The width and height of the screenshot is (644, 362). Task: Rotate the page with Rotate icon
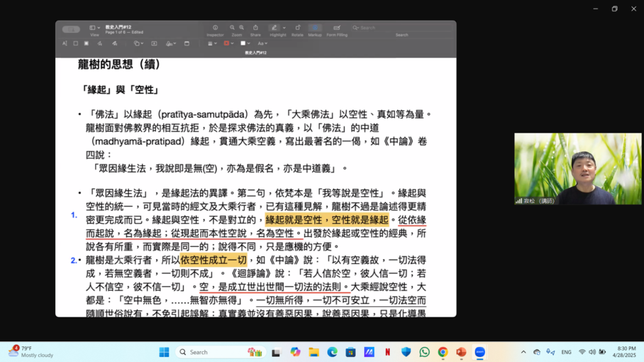coord(297,28)
